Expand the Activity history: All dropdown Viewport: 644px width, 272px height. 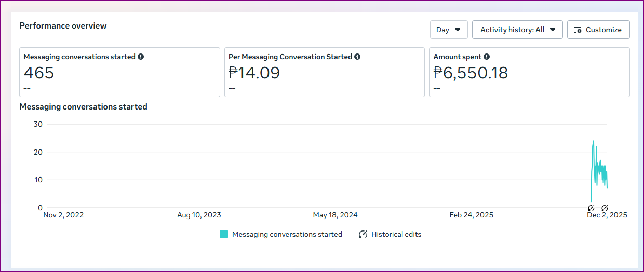[517, 30]
